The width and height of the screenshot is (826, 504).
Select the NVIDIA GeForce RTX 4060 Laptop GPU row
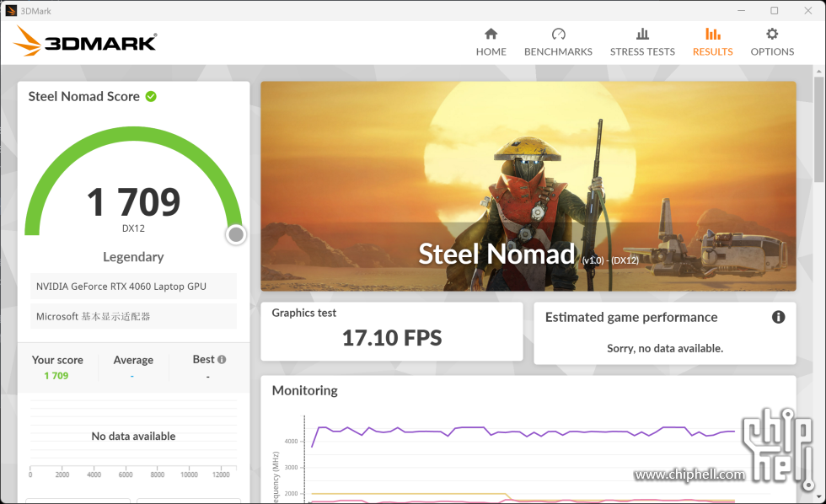tap(133, 287)
